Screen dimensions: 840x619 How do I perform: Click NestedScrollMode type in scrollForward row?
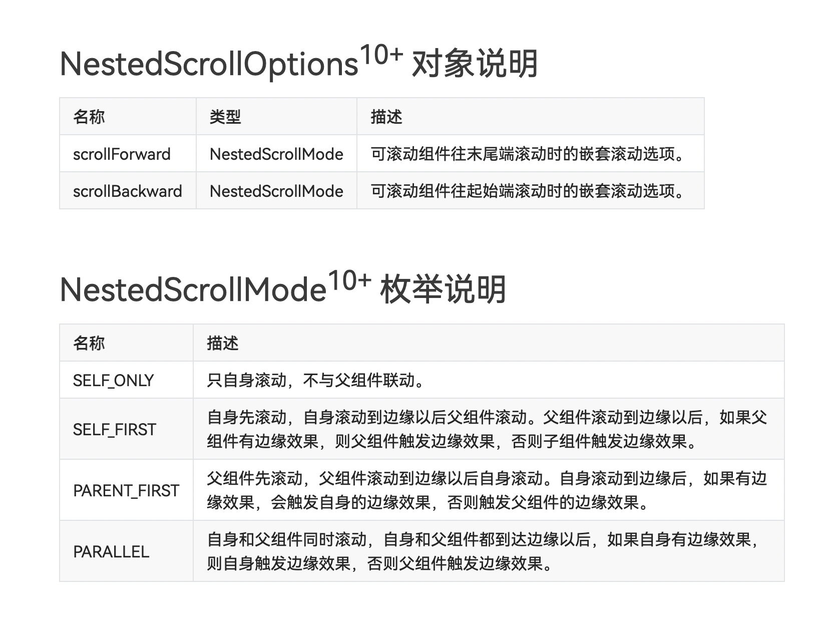click(276, 154)
